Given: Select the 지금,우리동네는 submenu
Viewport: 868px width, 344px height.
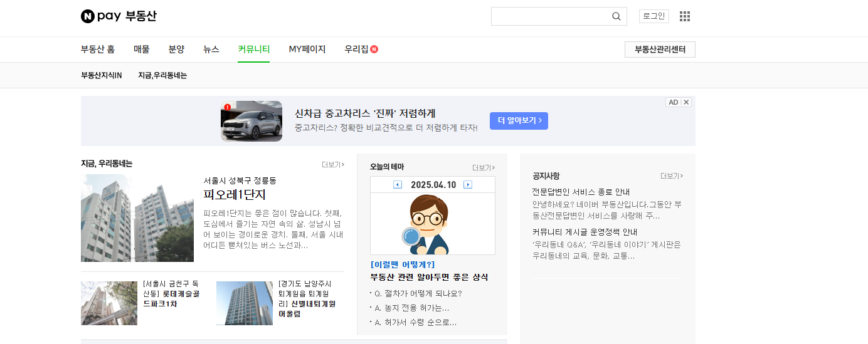Looking at the screenshot, I should point(162,75).
